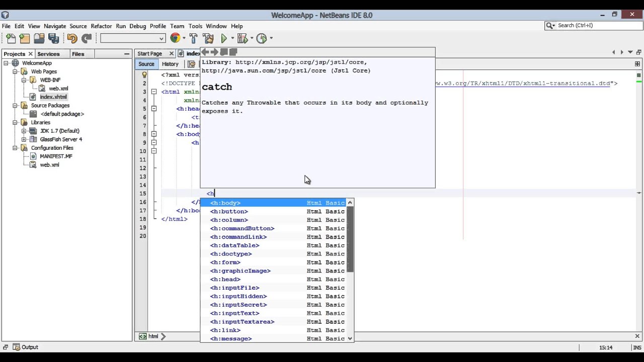The width and height of the screenshot is (644, 362).
Task: Switch to the History view
Action: [x=170, y=64]
